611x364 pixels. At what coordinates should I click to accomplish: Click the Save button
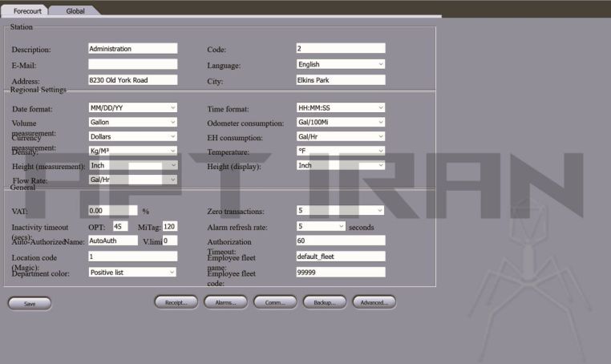pos(30,304)
